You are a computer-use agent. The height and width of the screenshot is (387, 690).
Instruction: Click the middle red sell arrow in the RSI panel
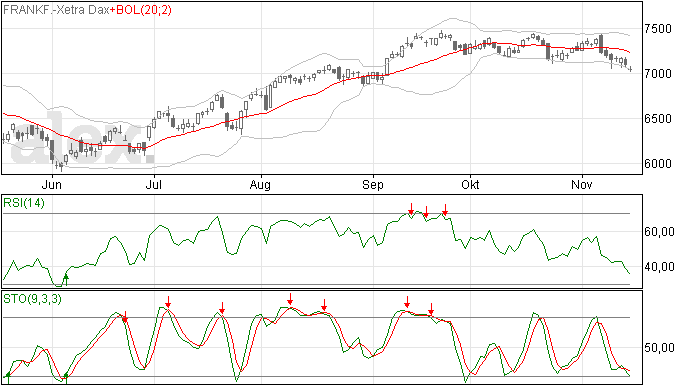tap(426, 212)
